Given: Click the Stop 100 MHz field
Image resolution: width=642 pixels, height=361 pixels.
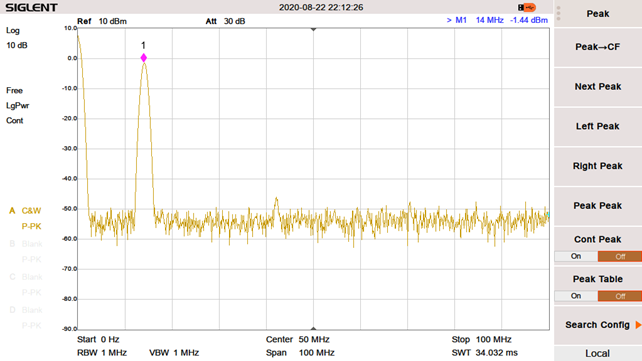Looking at the screenshot, I should 482,339.
